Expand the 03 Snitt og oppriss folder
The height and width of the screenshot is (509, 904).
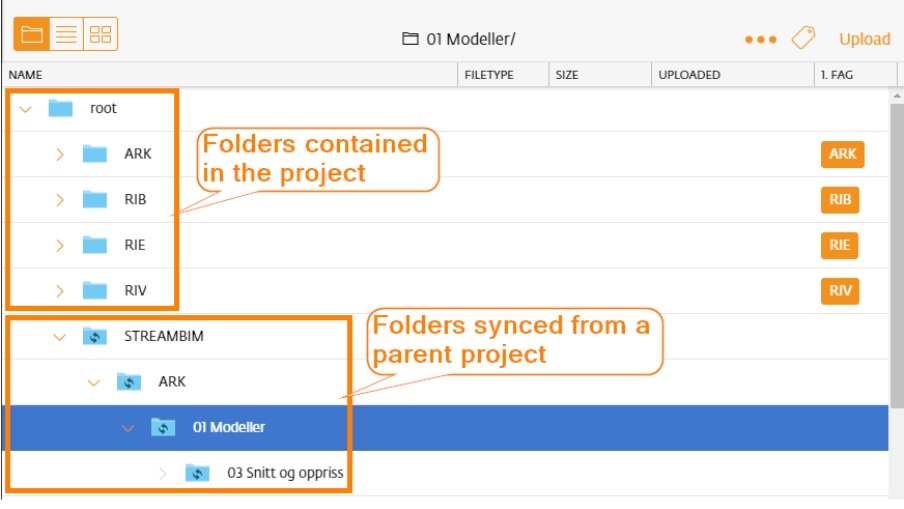point(163,473)
